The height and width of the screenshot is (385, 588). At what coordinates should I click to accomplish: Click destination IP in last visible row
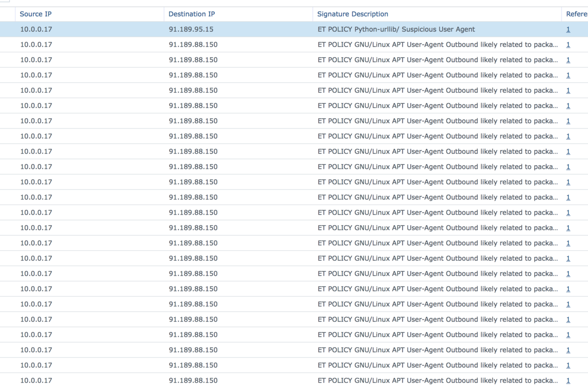[x=193, y=381]
